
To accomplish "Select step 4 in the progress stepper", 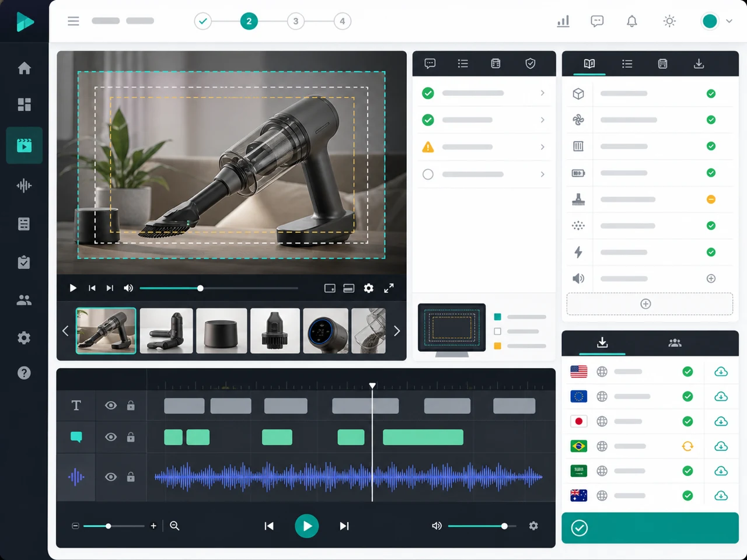I will click(342, 22).
